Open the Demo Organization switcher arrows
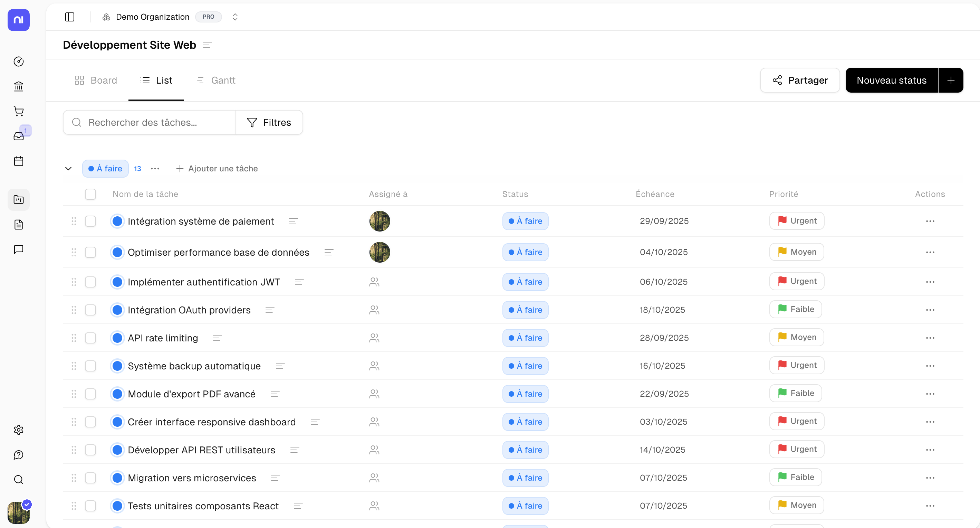The image size is (980, 528). [235, 17]
